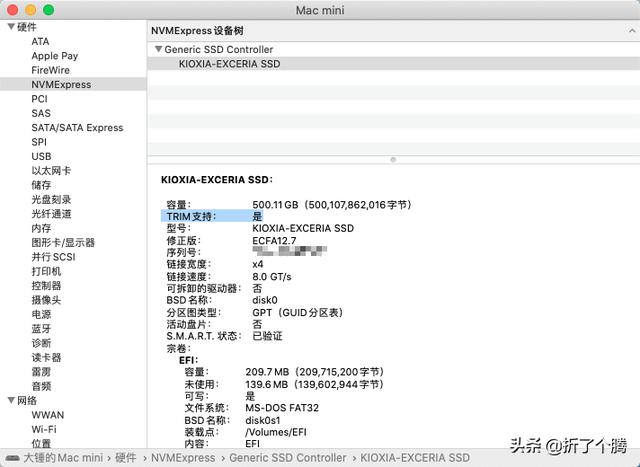This screenshot has width=640, height=467.
Task: Grab the pane split divider handle
Action: click(393, 160)
